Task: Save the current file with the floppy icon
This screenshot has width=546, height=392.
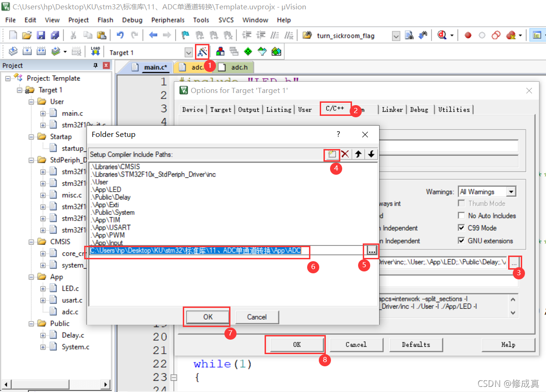Action: [x=41, y=35]
